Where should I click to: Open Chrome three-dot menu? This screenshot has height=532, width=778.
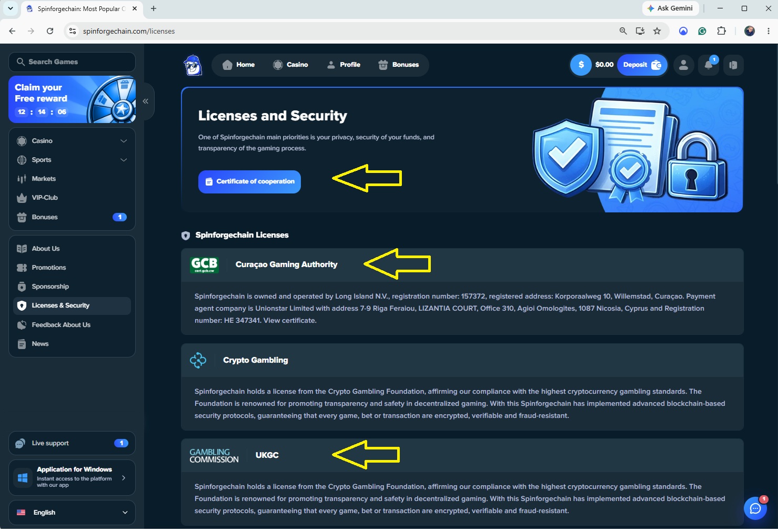point(769,31)
